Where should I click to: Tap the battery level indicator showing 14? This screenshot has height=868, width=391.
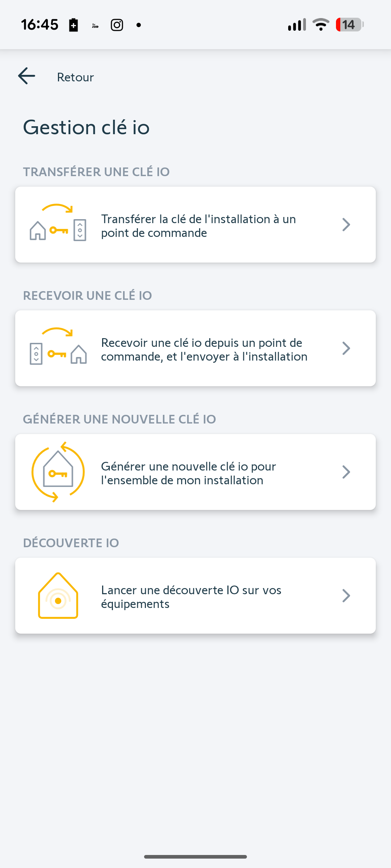click(349, 25)
